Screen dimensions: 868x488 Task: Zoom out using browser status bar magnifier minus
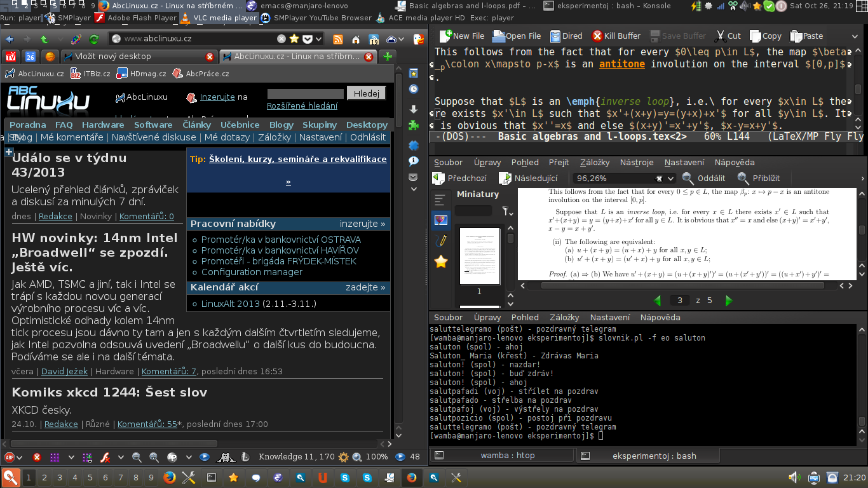point(137,457)
